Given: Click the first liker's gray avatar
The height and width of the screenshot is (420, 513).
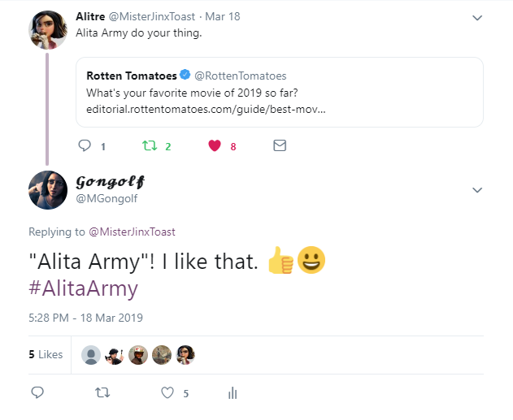Looking at the screenshot, I should click(92, 355).
